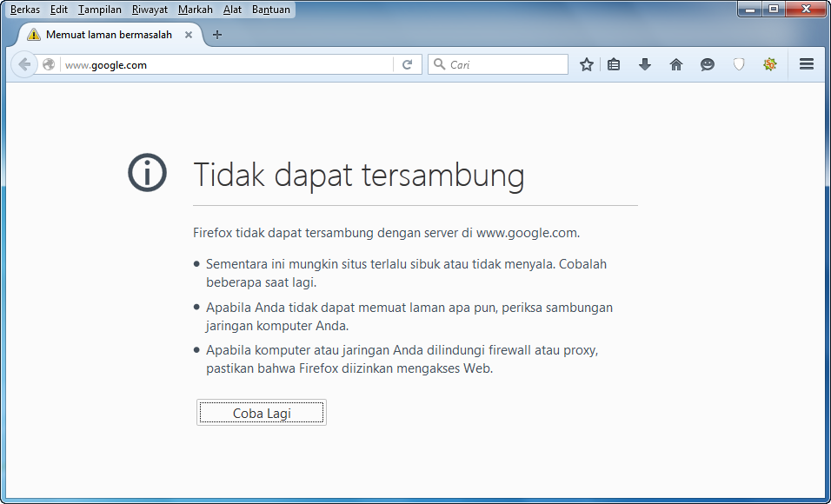Screen dimensions: 831x504
Task: Bookmark this page with the star icon
Action: coord(586,64)
